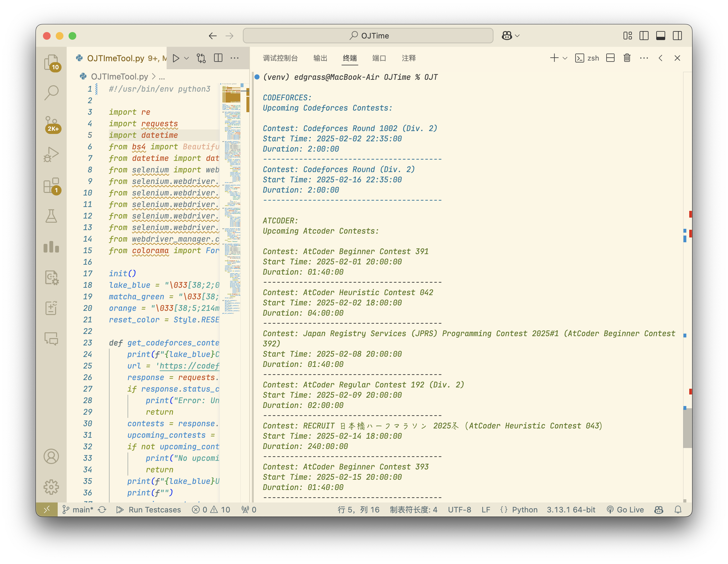The width and height of the screenshot is (728, 564).
Task: Open terminal panel more actions ellipsis
Action: tap(644, 58)
